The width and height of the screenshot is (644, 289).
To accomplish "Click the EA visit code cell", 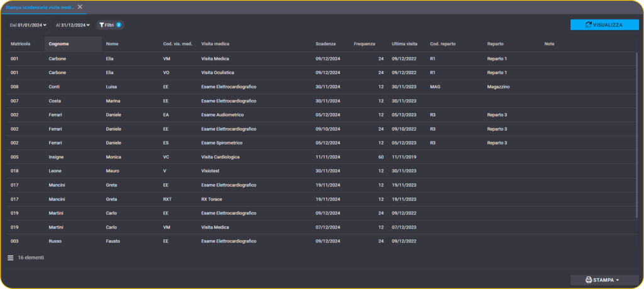I will [x=166, y=115].
